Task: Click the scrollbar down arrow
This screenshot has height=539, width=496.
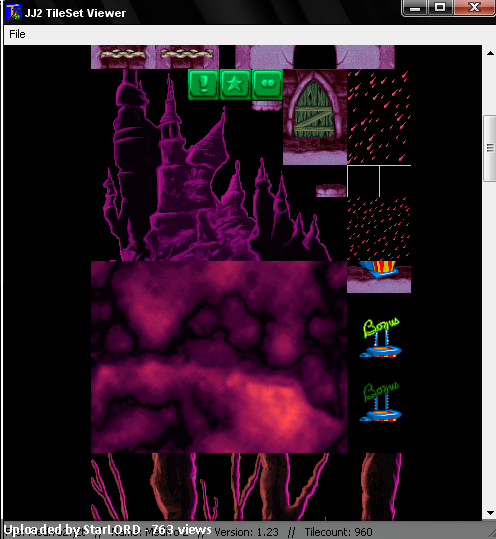Action: pos(490,513)
